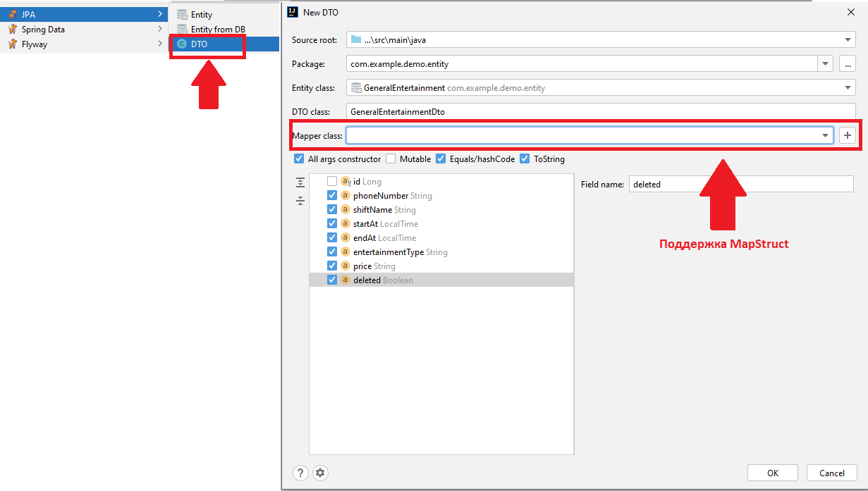Screen dimensions: 868x491
Task: Choose DTO from the submenu
Action: point(224,44)
